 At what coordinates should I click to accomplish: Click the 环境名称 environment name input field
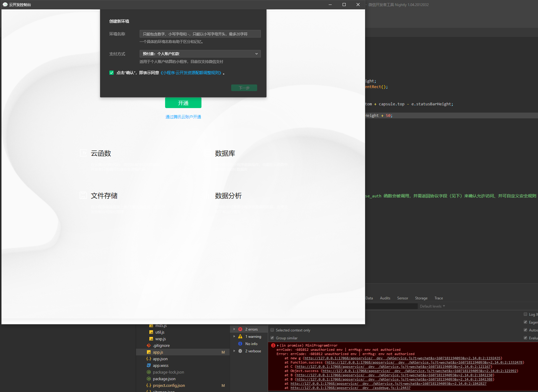(200, 34)
